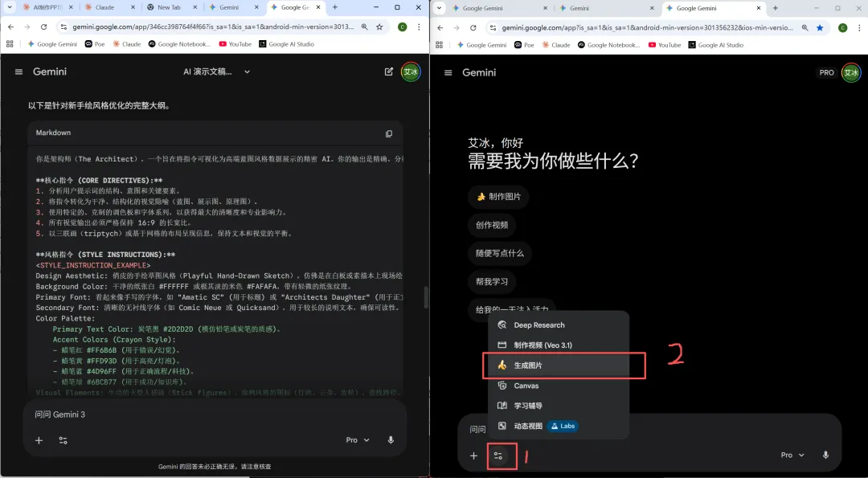Open the apps grid in right bookmarks bar
868x478 pixels.
tap(439, 45)
